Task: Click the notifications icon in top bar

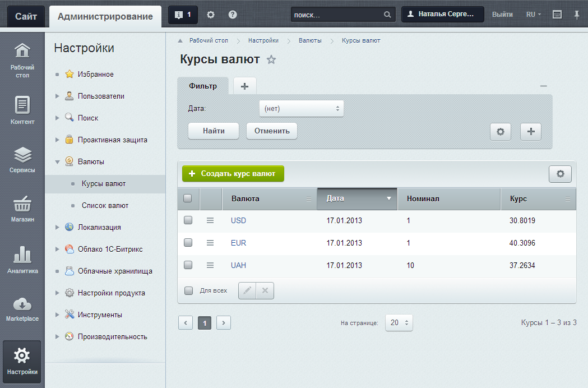Action: point(183,15)
